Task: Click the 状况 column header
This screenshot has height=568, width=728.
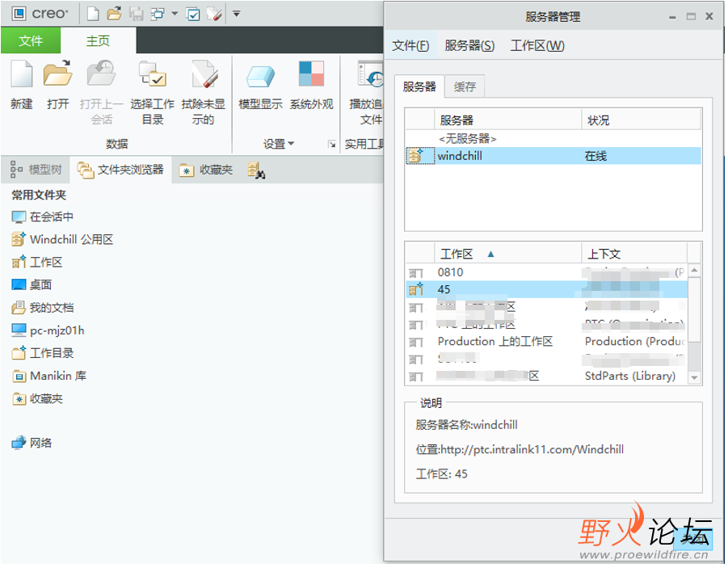Action: coord(642,120)
